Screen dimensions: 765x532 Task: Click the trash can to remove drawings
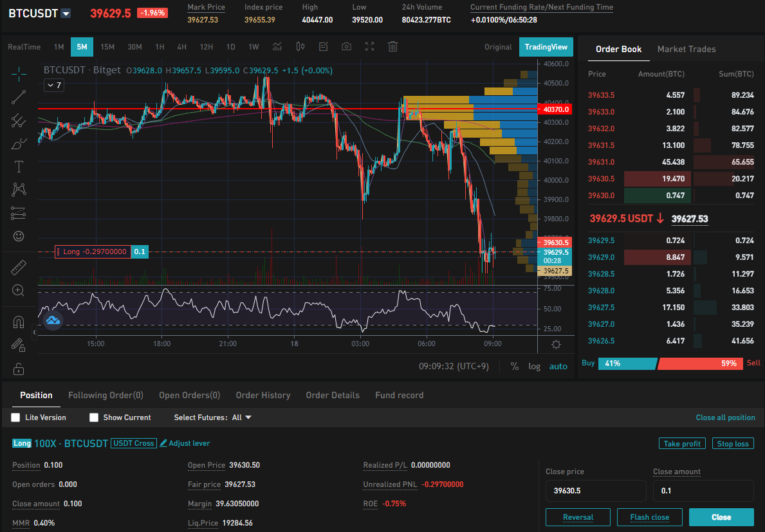click(392, 46)
